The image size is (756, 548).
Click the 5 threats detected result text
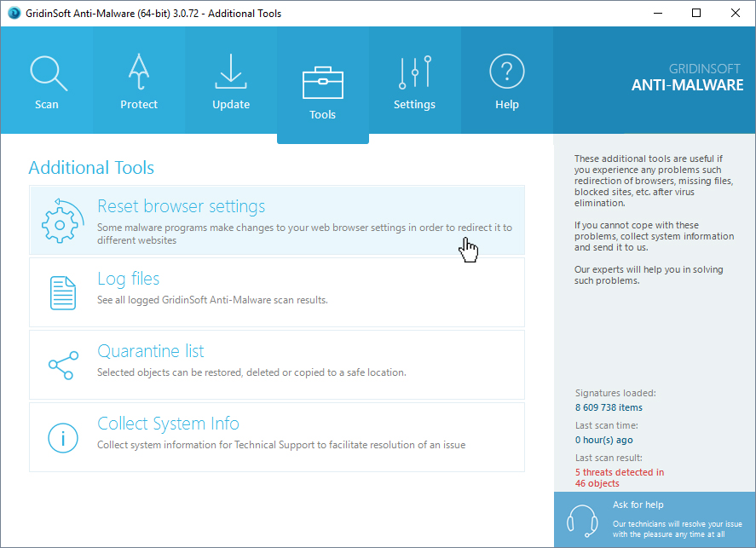tap(619, 472)
